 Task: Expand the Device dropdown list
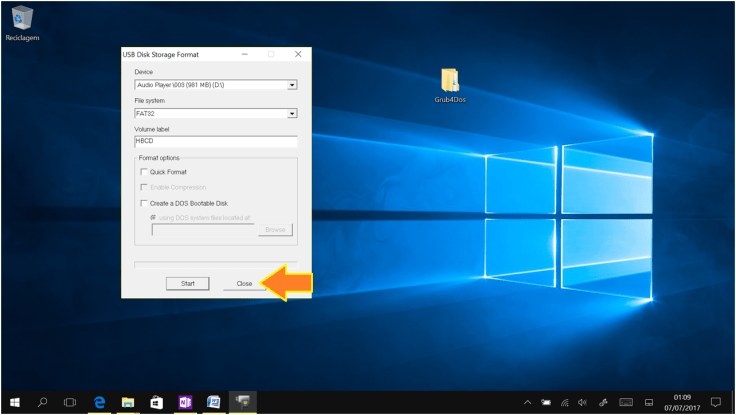[292, 85]
